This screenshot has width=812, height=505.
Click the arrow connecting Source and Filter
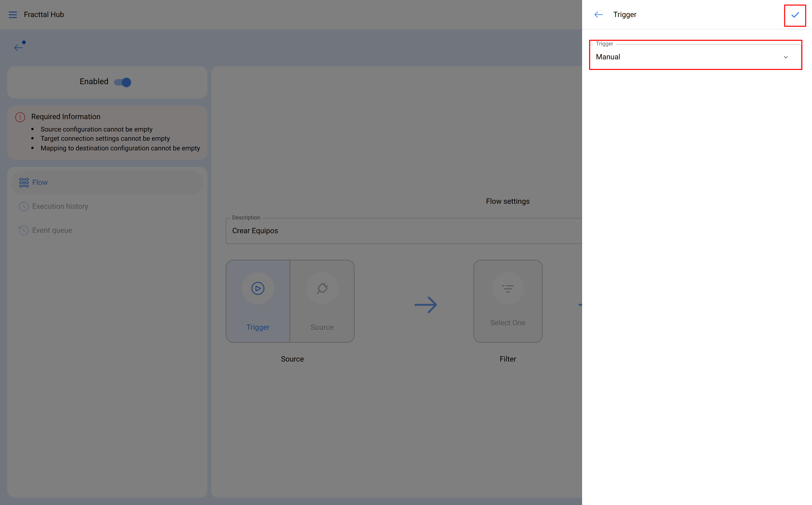(426, 304)
